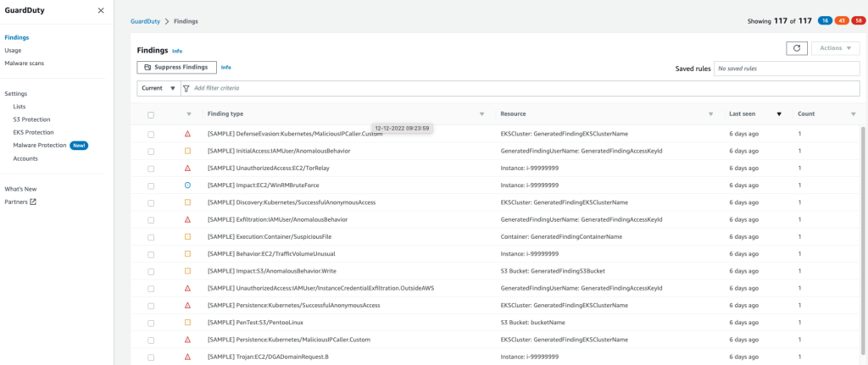Click the severity icon for UnauthorizedAccess:EC2/TorRelay
This screenshot has width=868, height=365.
[x=187, y=169]
